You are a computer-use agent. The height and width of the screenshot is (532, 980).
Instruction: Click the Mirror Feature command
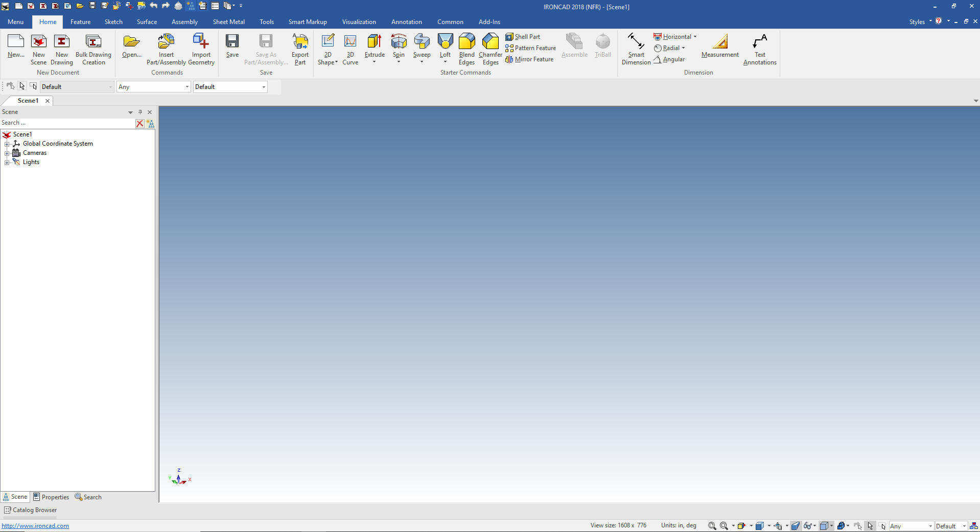pyautogui.click(x=529, y=59)
